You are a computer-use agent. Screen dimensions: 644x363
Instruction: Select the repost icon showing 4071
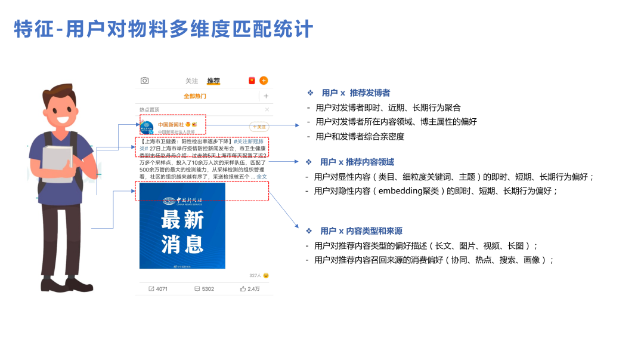(151, 288)
